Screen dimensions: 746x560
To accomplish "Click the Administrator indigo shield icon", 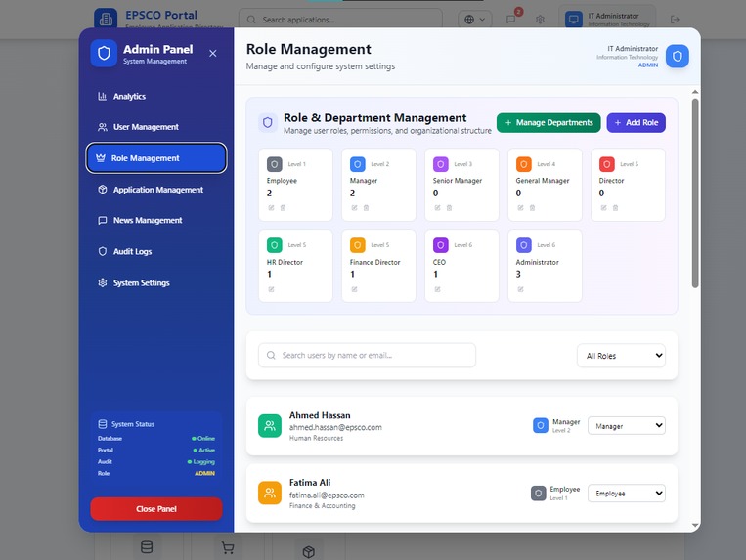I will [524, 245].
